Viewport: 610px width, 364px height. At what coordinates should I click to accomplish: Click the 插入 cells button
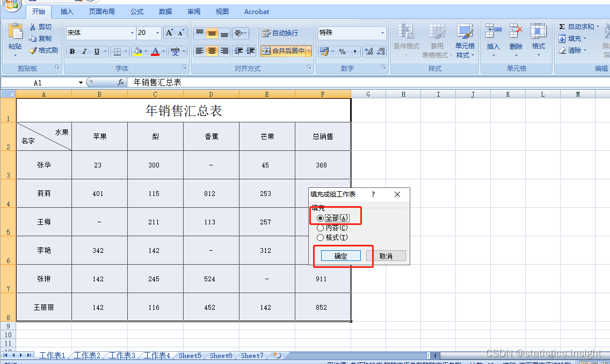493,40
